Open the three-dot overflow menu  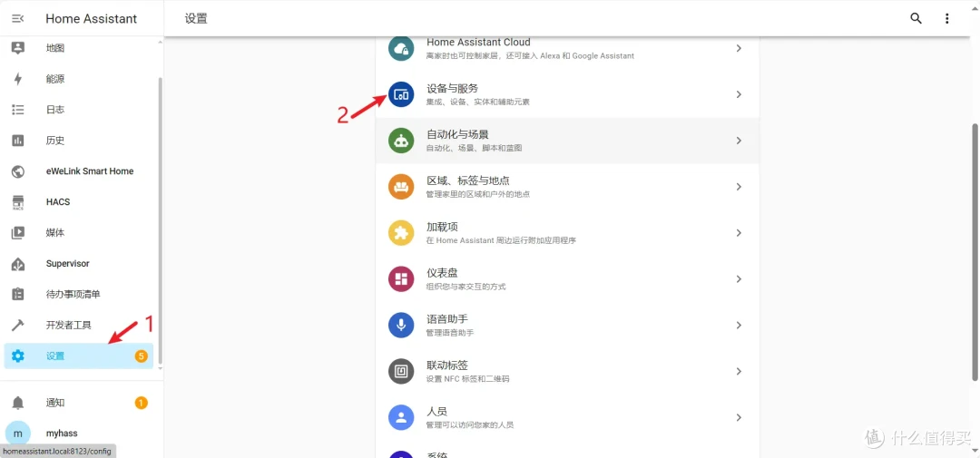coord(946,18)
